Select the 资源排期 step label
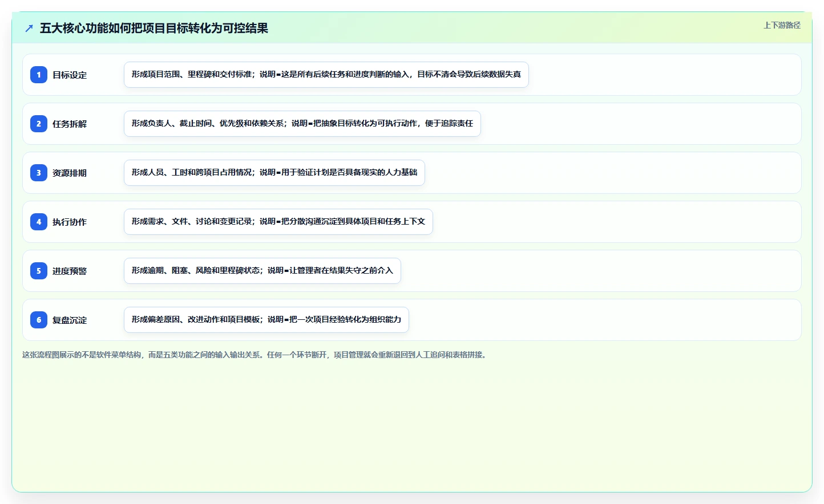 70,173
